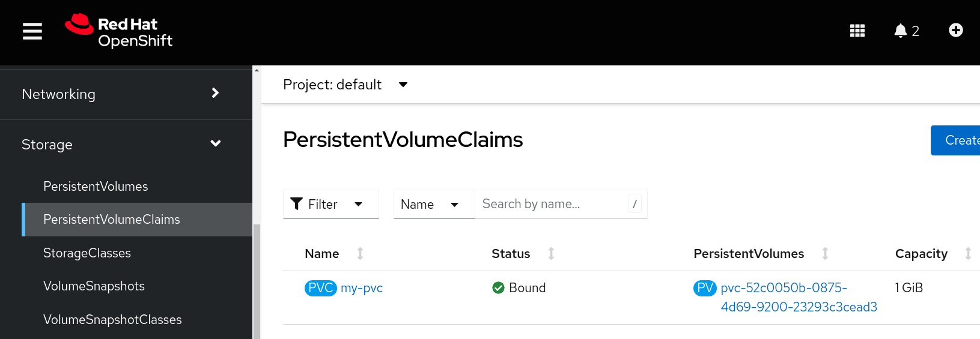Screen dimensions: 980x339
Task: Click the plus import icon
Action: pyautogui.click(x=955, y=31)
